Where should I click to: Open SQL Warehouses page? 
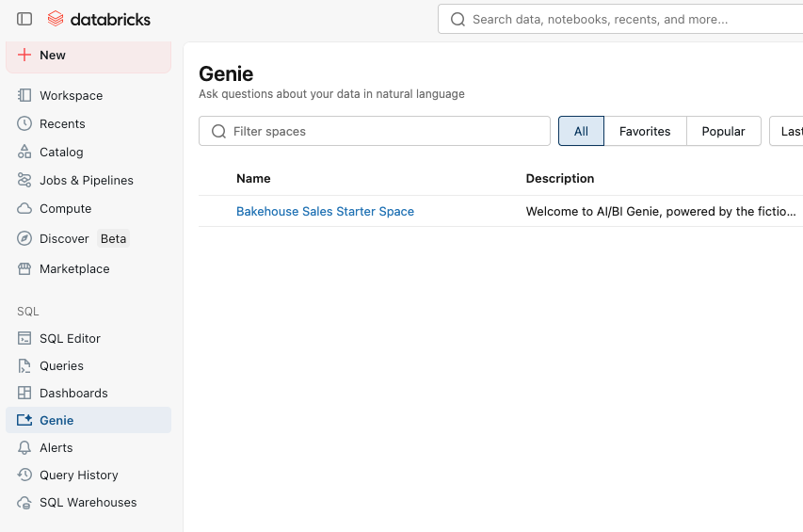[x=88, y=502]
